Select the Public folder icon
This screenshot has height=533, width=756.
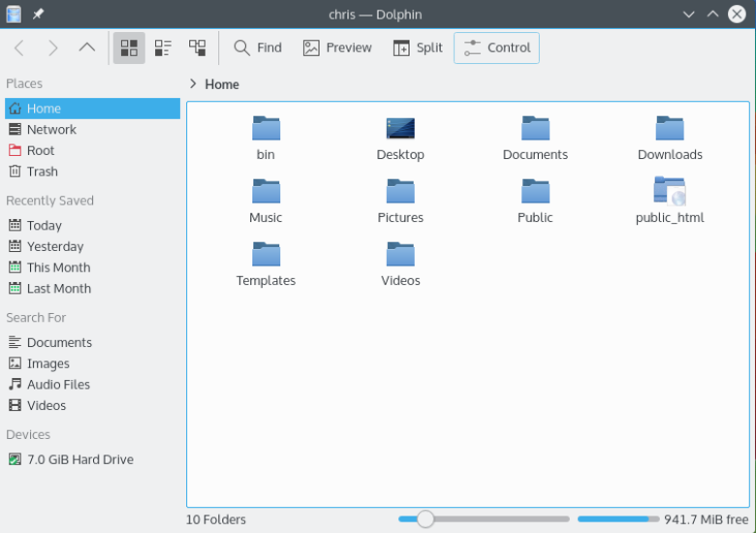pyautogui.click(x=535, y=191)
